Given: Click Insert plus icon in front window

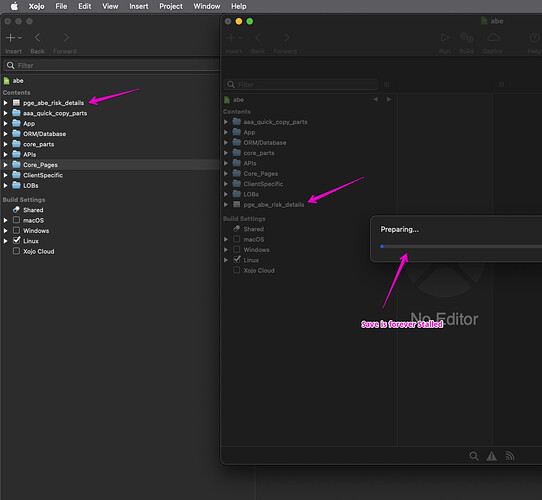Looking at the screenshot, I should tap(234, 37).
